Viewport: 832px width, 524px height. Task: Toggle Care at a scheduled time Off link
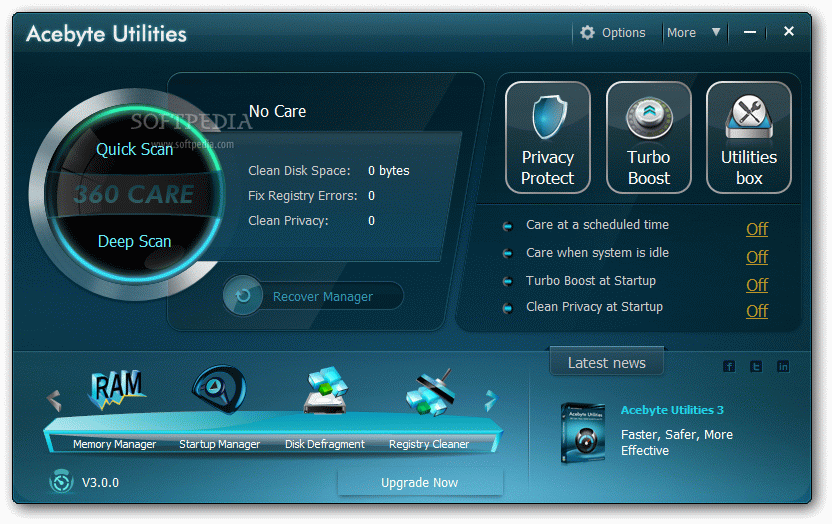click(757, 229)
